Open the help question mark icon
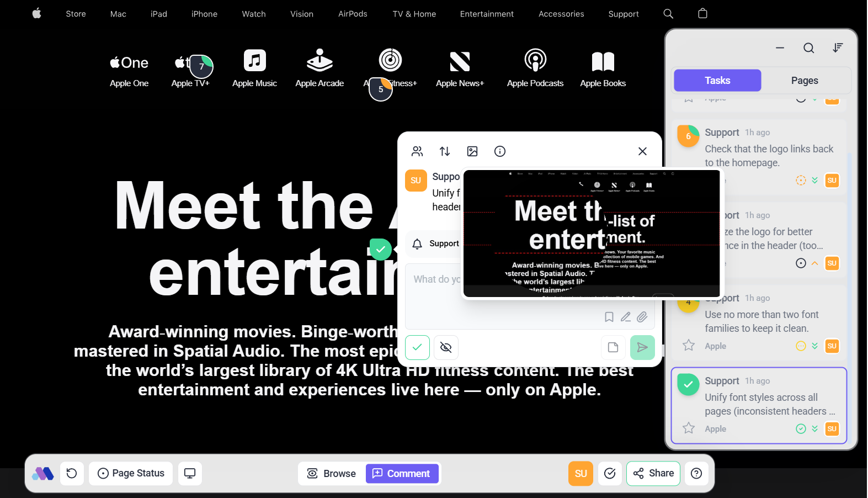868x498 pixels. tap(696, 473)
